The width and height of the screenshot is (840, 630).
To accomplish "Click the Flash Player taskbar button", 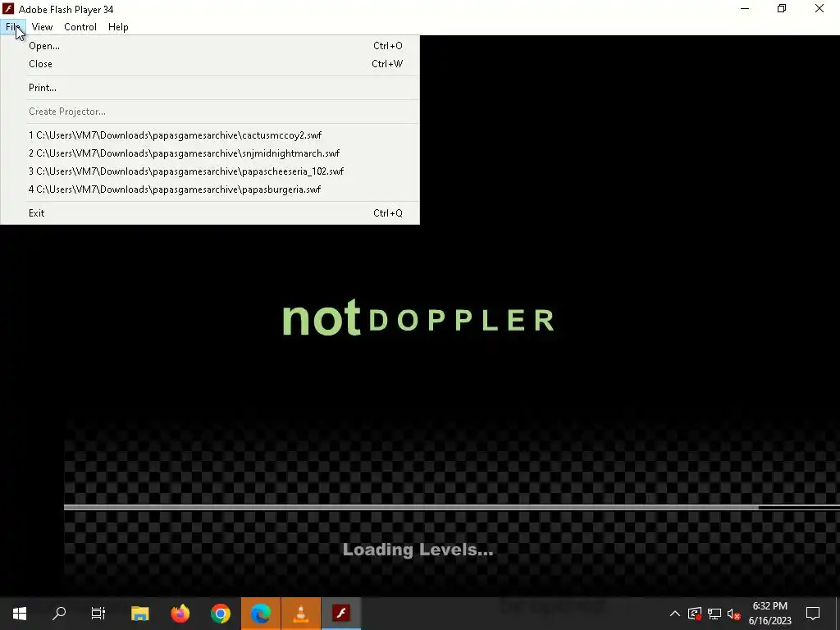I will pyautogui.click(x=340, y=614).
